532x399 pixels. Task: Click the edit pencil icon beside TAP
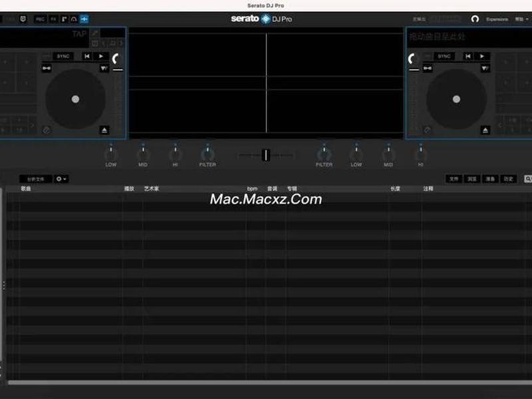click(95, 33)
